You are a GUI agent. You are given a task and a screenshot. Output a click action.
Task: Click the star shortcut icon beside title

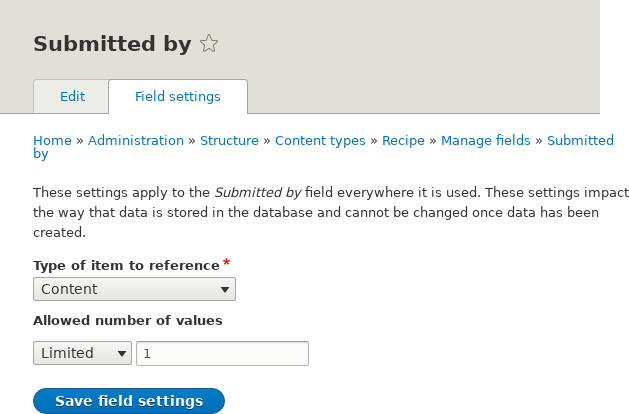[x=209, y=44]
